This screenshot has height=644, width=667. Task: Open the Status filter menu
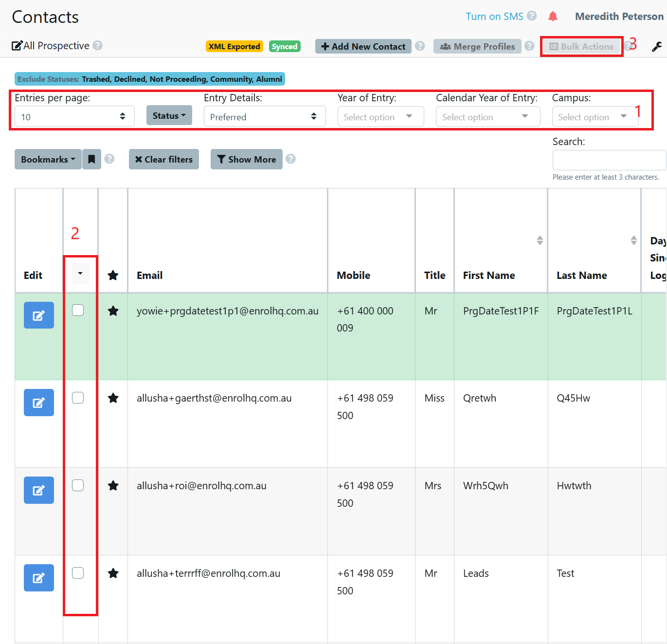[169, 115]
